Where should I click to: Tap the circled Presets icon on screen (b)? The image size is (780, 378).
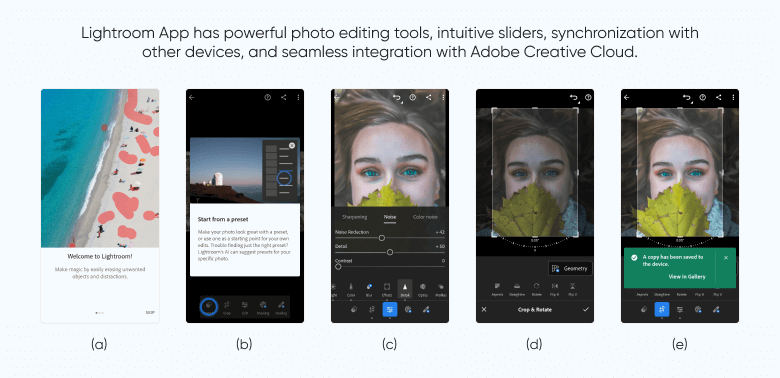click(x=209, y=306)
